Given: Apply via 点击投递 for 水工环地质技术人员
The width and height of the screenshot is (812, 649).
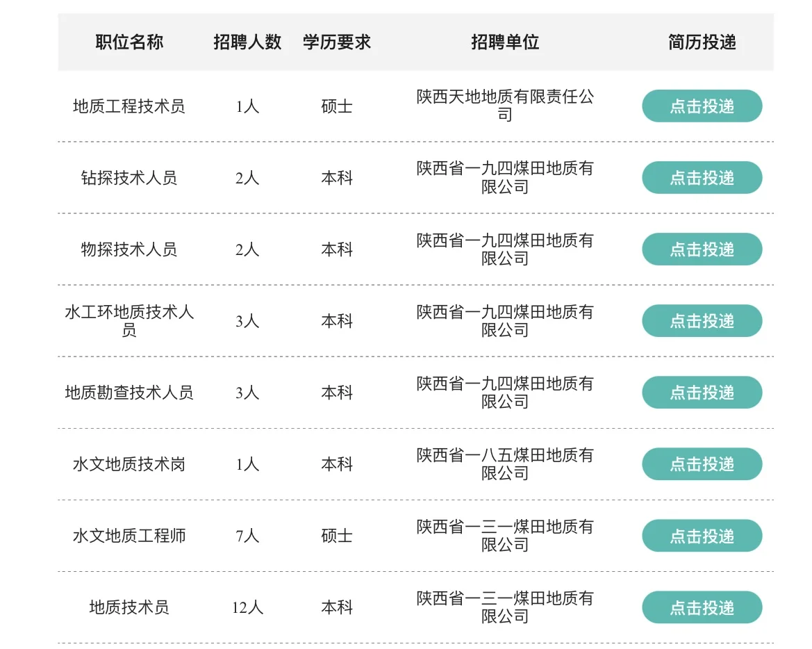Looking at the screenshot, I should [x=702, y=321].
